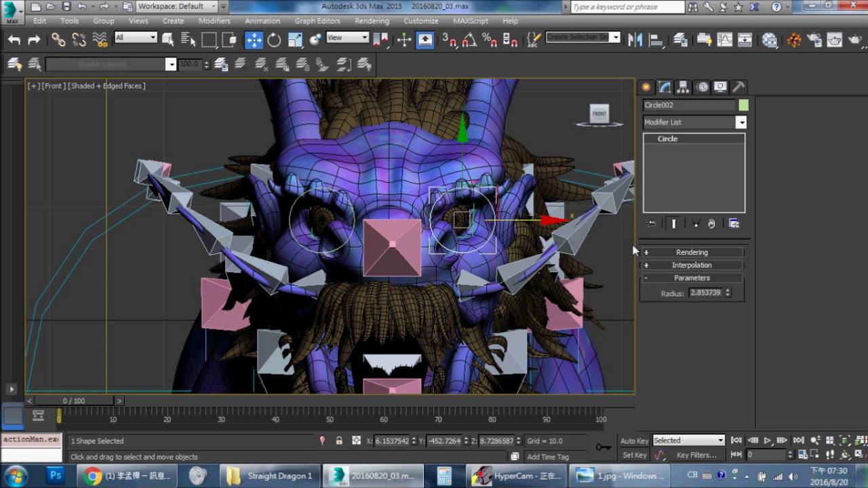The image size is (868, 488).
Task: Activate the Select and Link tool
Action: (x=58, y=40)
